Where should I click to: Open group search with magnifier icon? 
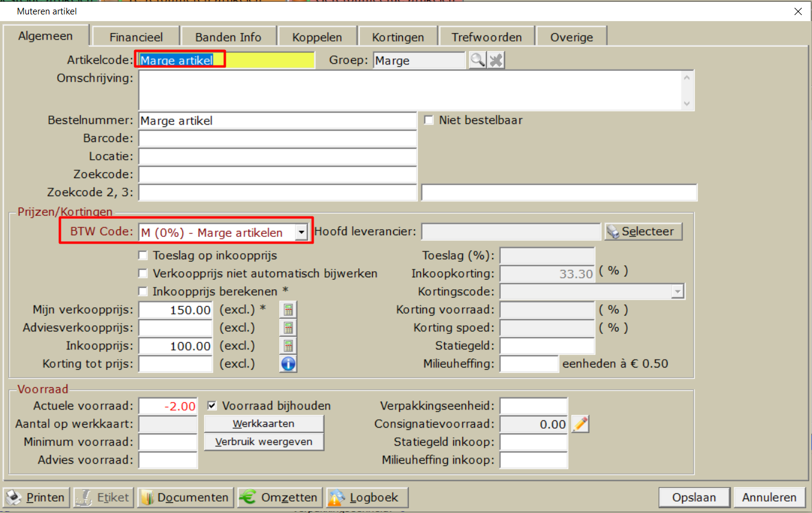(x=477, y=60)
